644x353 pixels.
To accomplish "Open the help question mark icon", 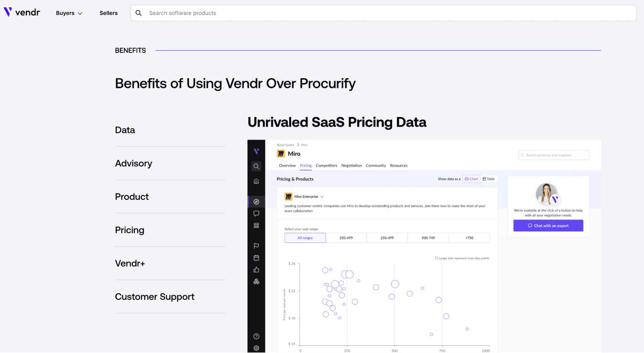I will [256, 336].
